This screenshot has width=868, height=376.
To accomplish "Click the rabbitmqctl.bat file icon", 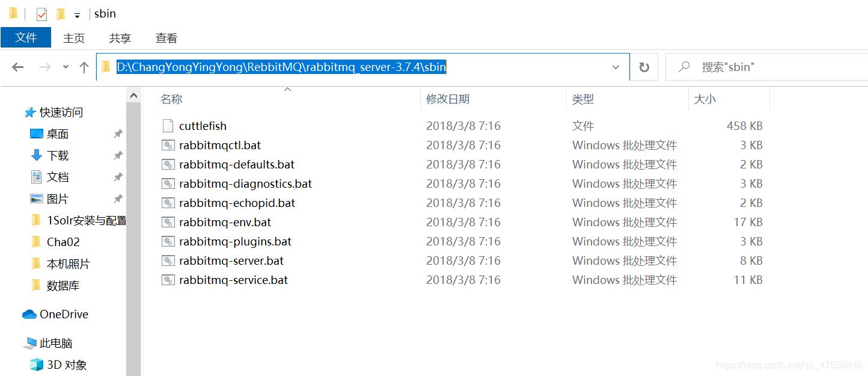I will [168, 145].
